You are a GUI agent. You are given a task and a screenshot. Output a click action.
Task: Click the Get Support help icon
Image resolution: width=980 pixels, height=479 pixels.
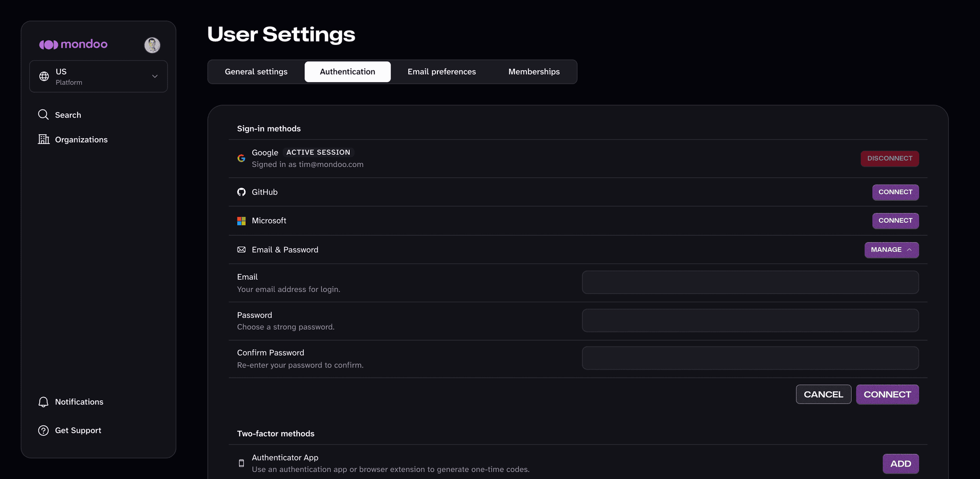pos(44,430)
